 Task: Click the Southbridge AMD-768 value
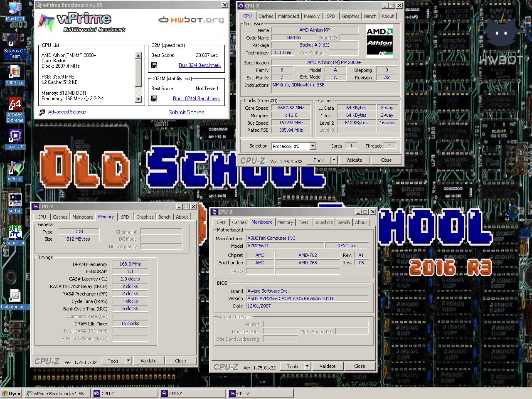(x=308, y=263)
